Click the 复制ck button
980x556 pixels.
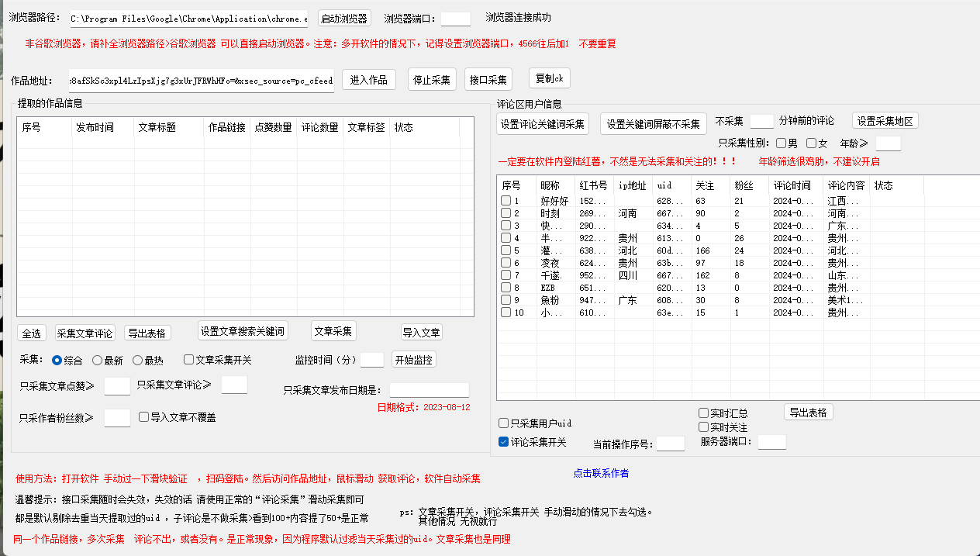click(x=550, y=79)
